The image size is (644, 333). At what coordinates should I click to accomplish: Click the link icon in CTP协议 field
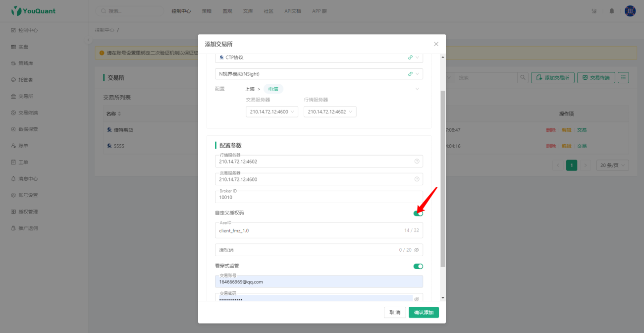[x=410, y=57]
